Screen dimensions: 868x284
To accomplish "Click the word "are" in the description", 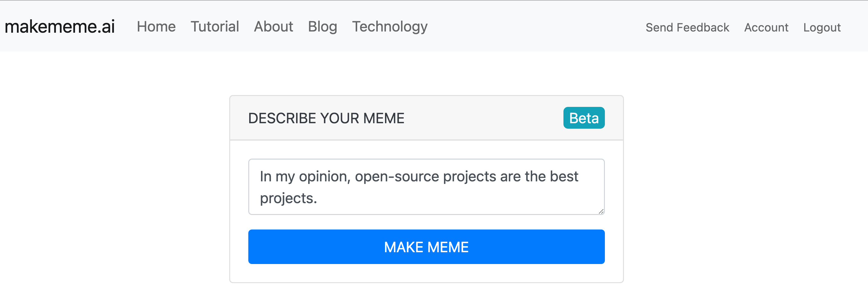I will point(510,177).
